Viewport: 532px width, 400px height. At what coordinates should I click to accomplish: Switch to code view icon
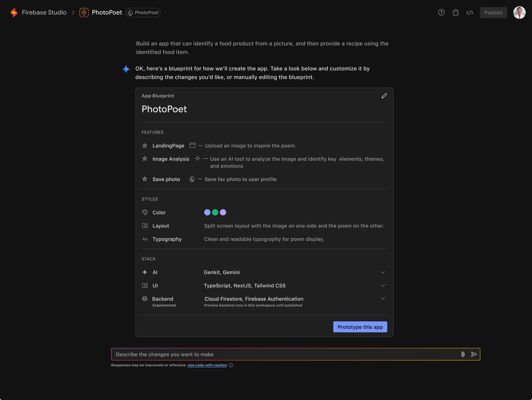tap(469, 13)
